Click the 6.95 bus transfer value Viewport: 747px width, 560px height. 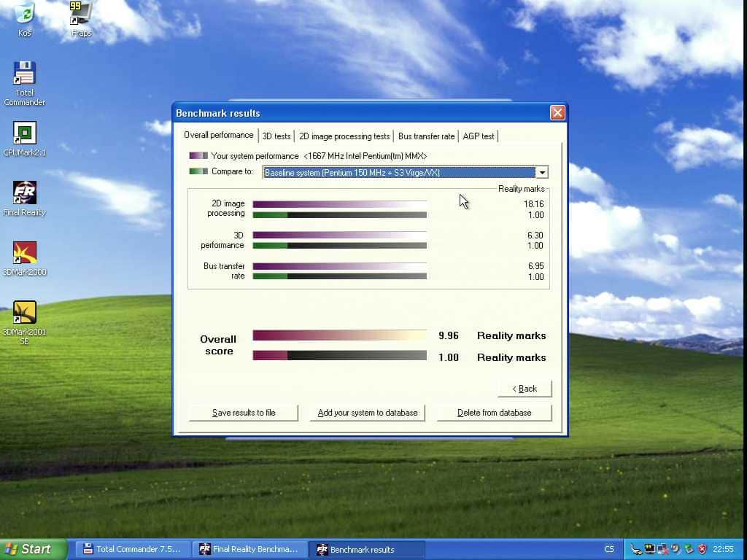point(535,266)
